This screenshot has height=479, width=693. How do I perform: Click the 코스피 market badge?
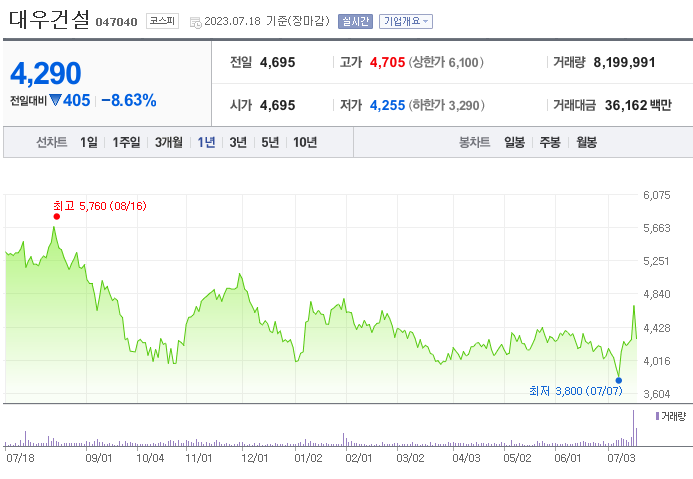tap(163, 21)
